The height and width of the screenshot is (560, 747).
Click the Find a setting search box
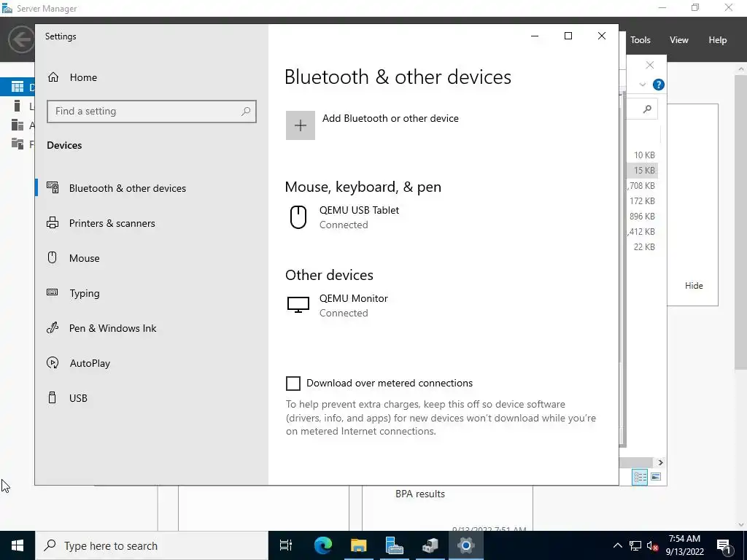pos(152,112)
